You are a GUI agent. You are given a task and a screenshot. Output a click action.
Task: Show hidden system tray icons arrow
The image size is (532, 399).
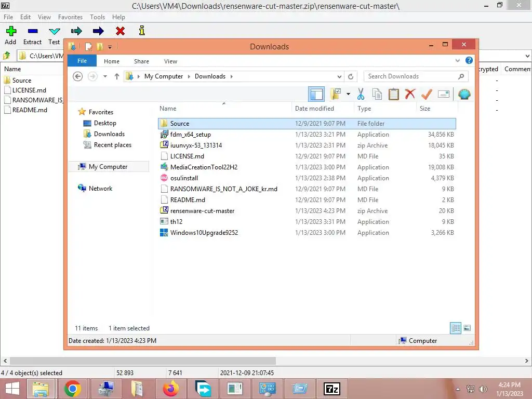[458, 389]
